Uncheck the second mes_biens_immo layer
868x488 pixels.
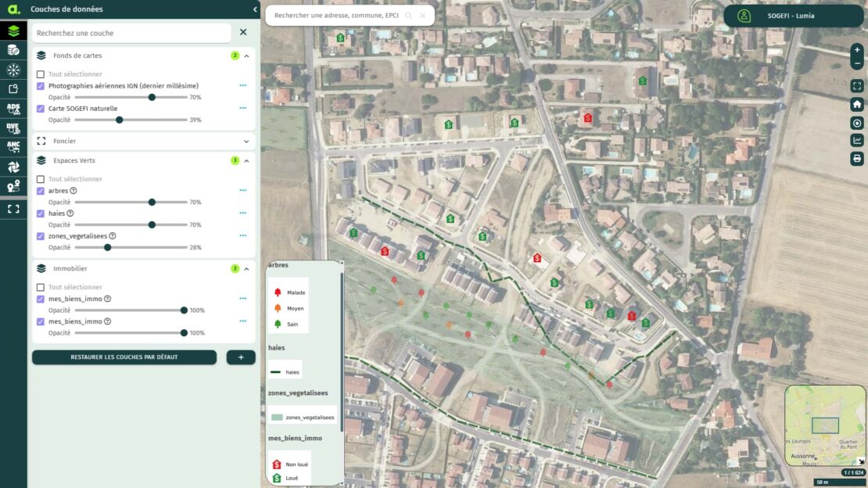[41, 322]
